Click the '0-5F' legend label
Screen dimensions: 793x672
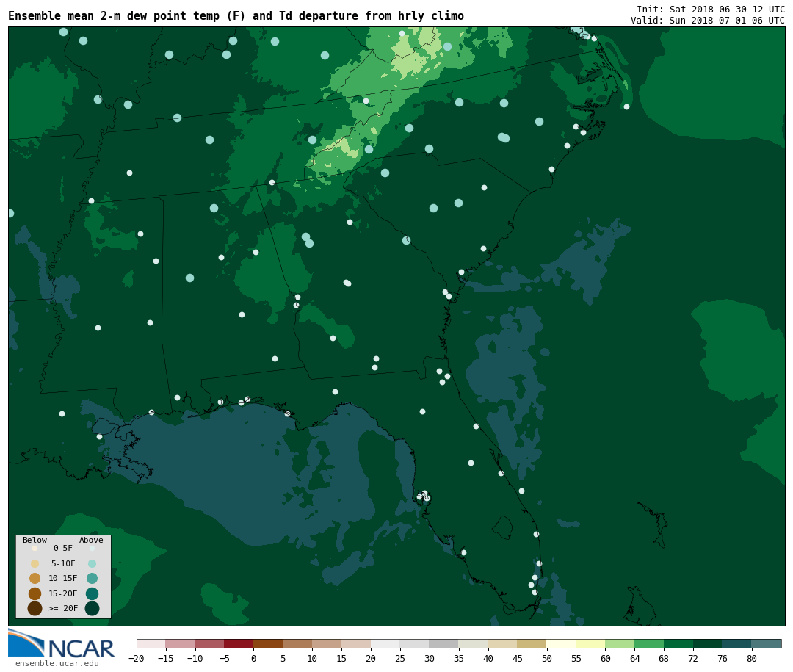coord(63,548)
